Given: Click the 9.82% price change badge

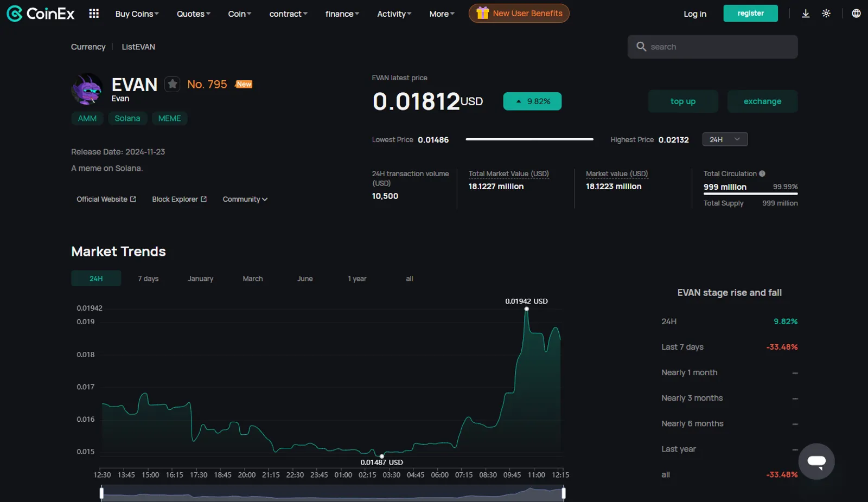Looking at the screenshot, I should [532, 101].
